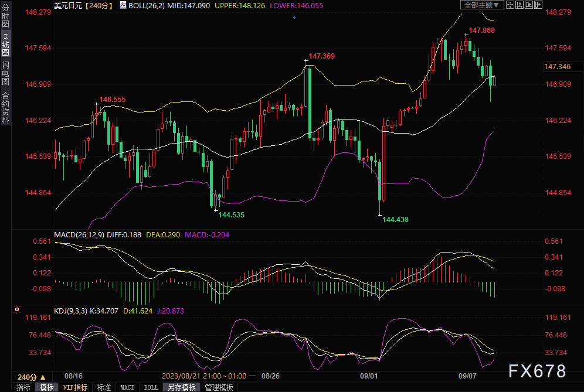Select the 模板 bottom tab

point(46,387)
